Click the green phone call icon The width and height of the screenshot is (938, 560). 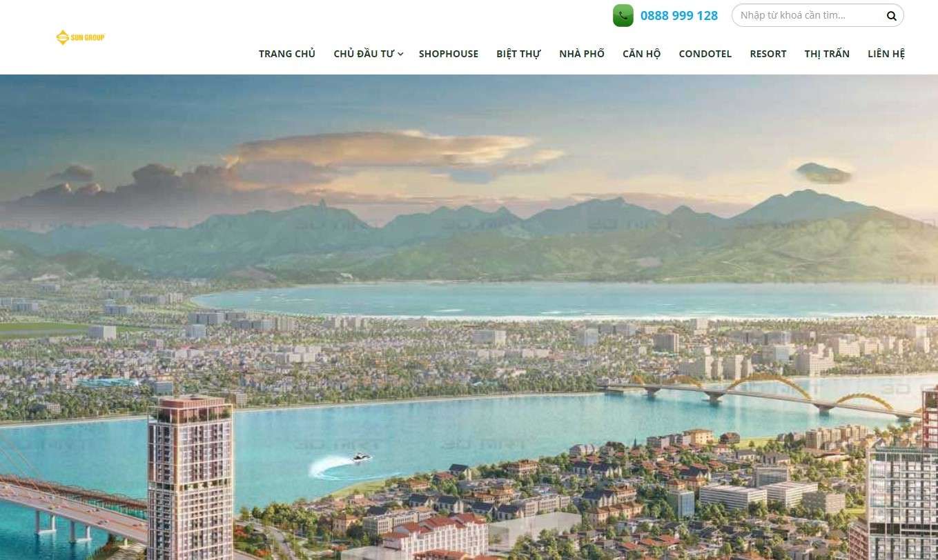coord(623,15)
